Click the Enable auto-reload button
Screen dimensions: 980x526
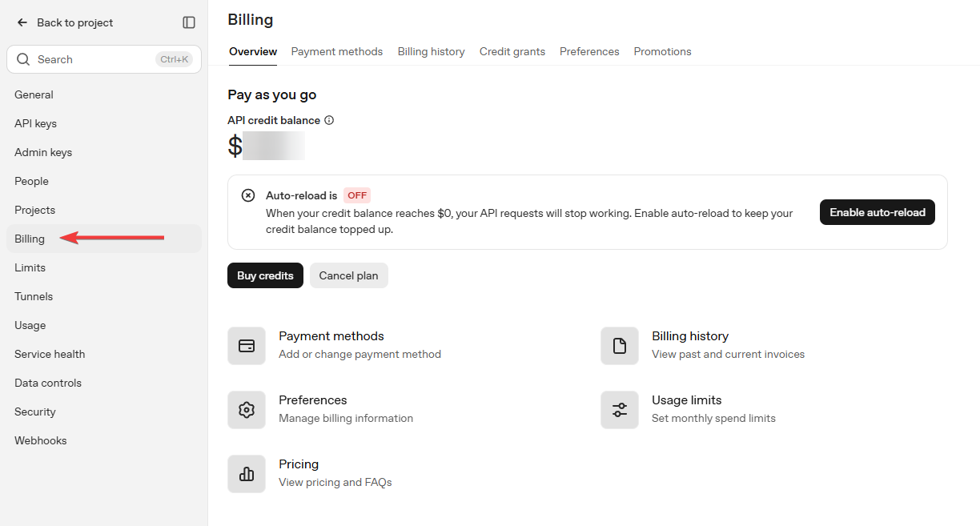(x=878, y=212)
